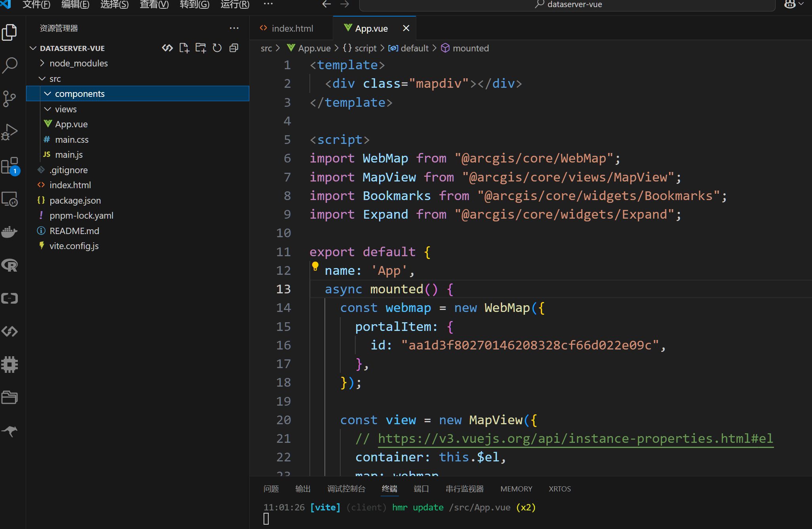Click the lightbulb code action icon
This screenshot has height=529, width=812.
point(315,266)
